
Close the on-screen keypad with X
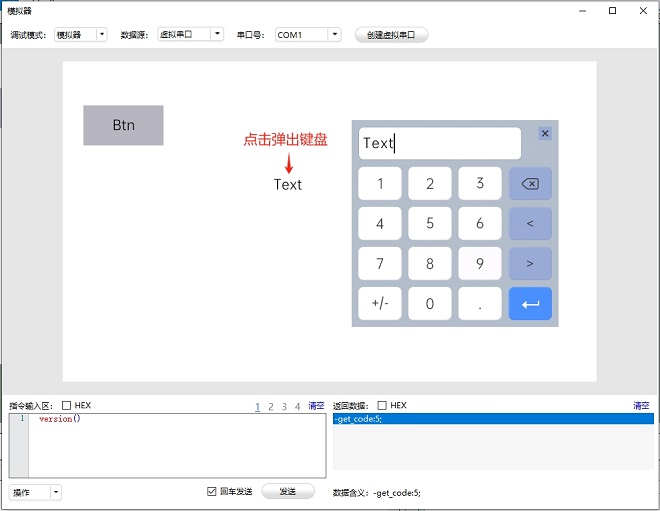click(545, 133)
